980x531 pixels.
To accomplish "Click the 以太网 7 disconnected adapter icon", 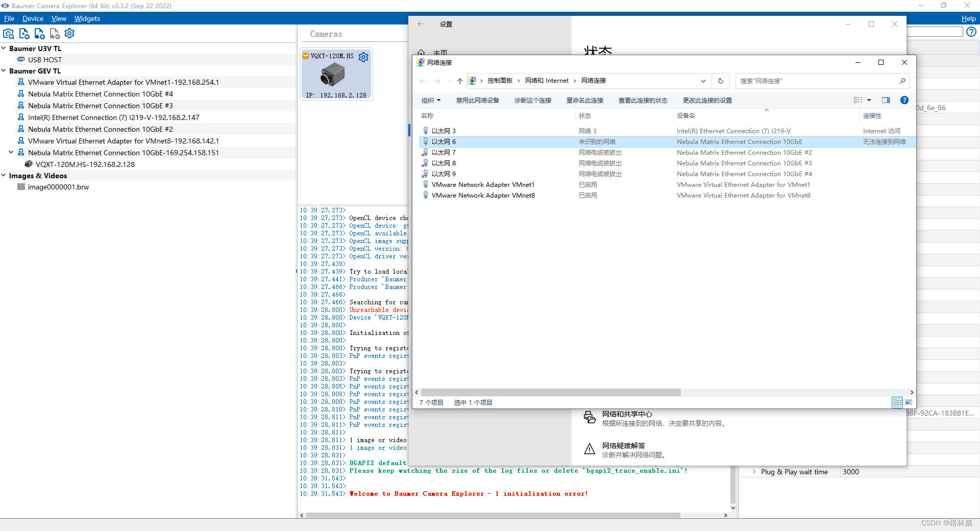I will pyautogui.click(x=425, y=152).
